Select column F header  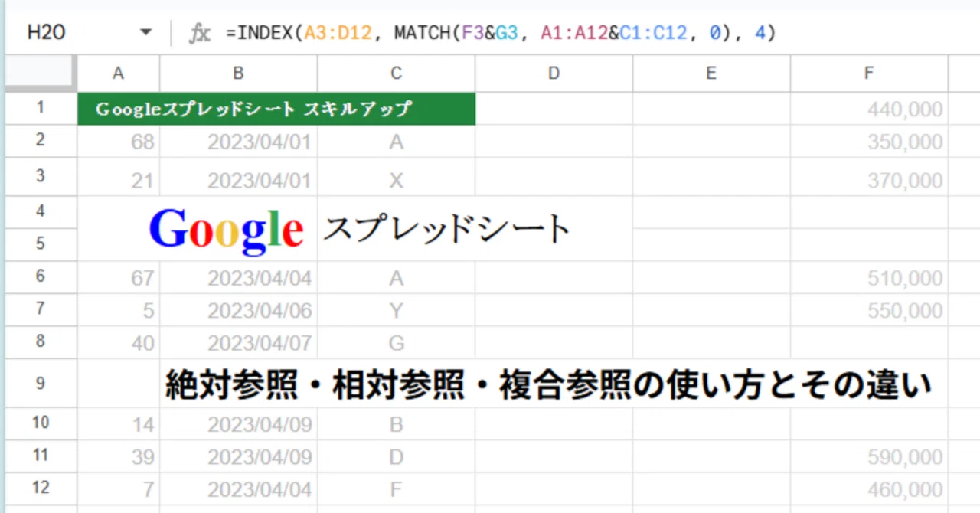point(869,74)
